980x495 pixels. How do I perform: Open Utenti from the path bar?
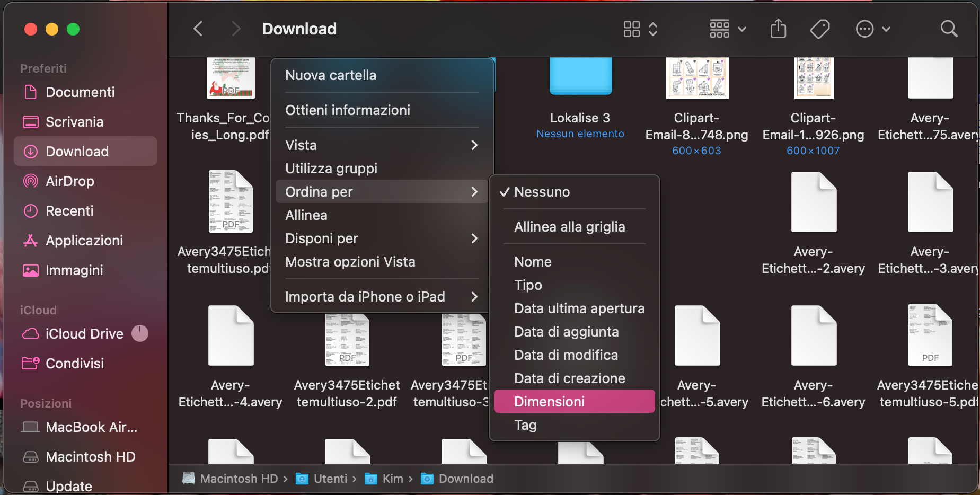click(330, 479)
